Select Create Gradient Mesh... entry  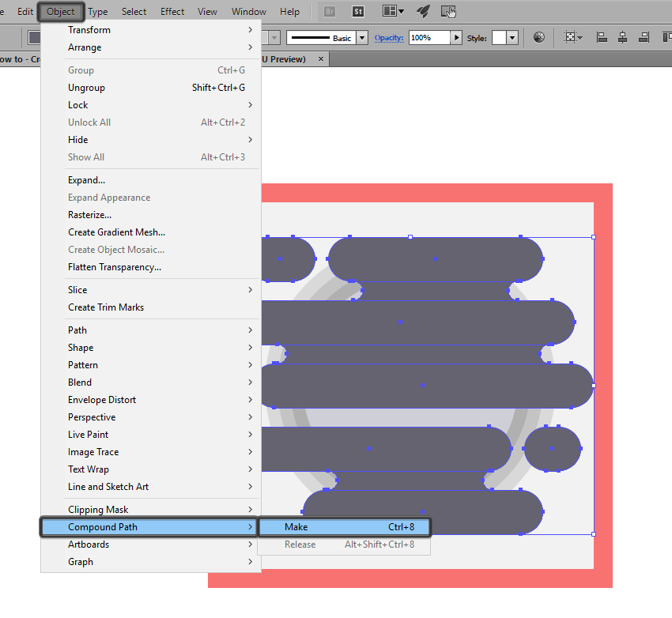(x=151, y=232)
